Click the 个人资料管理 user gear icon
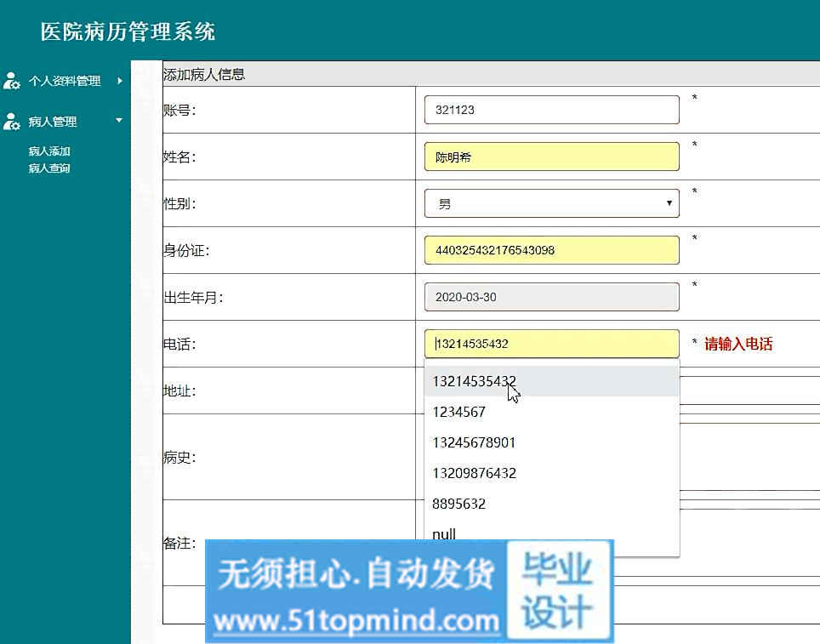Image resolution: width=820 pixels, height=644 pixels. (x=12, y=81)
